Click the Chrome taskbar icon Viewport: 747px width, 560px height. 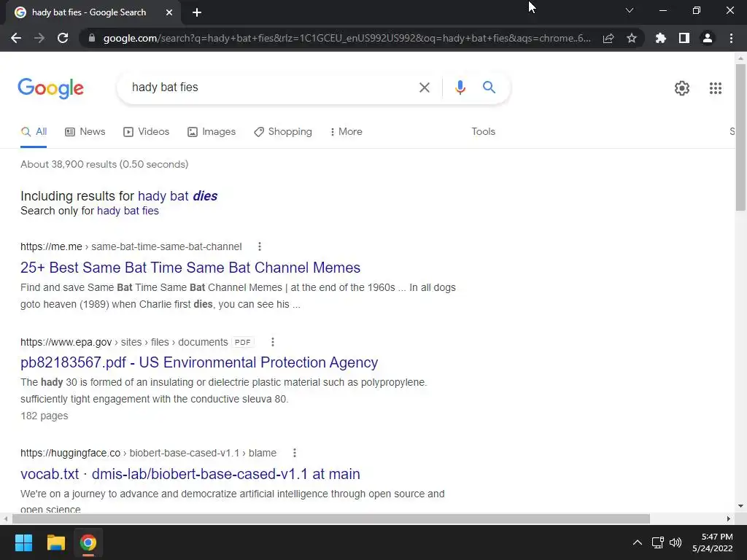click(88, 542)
